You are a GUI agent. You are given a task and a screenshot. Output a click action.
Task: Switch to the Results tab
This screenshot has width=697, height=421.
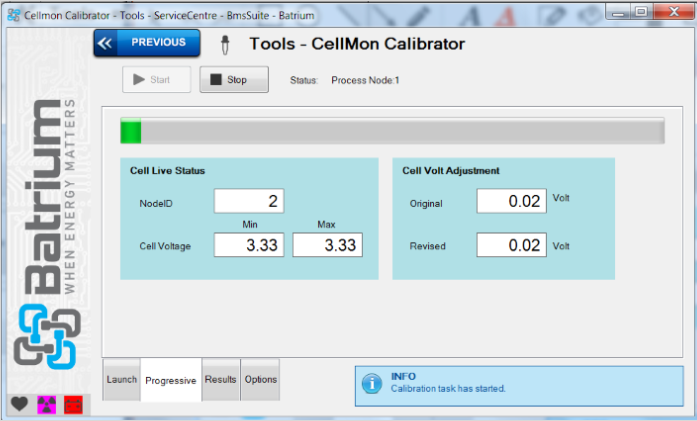pos(220,380)
